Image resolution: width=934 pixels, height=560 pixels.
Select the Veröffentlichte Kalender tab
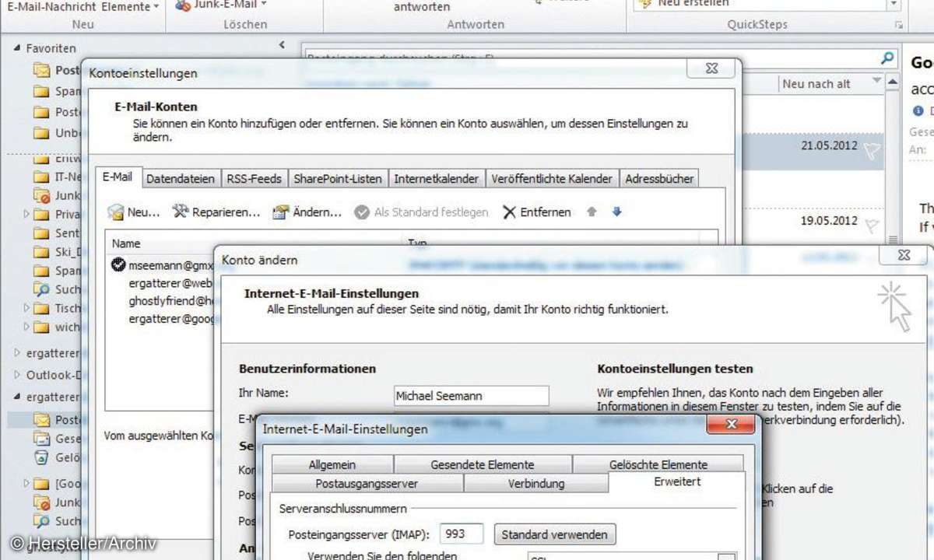(552, 178)
